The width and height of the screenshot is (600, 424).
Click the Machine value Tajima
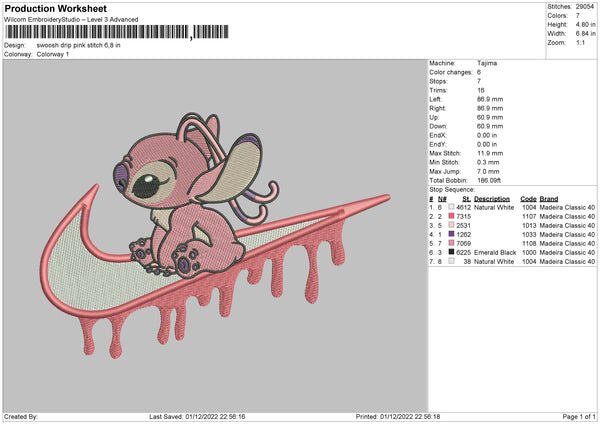click(x=487, y=63)
